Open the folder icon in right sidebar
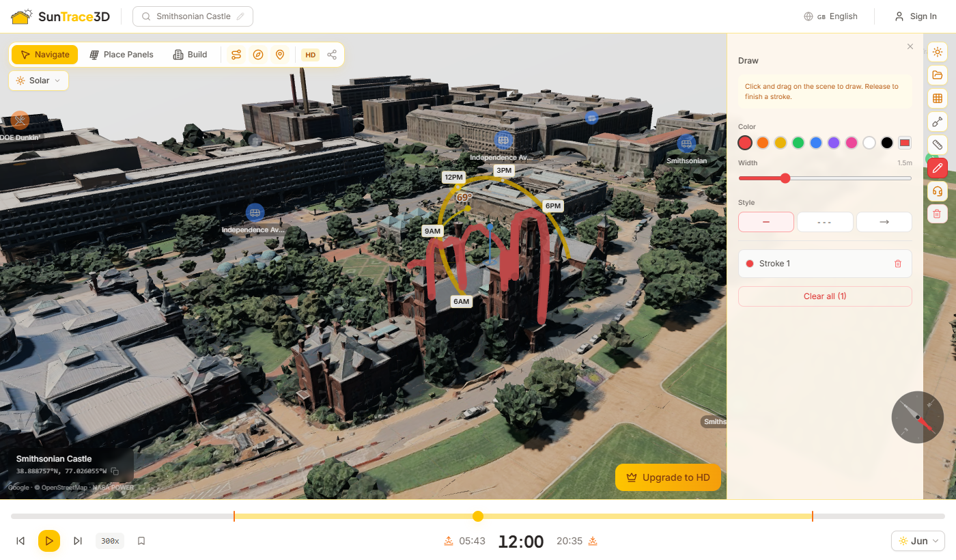This screenshot has width=956, height=560. pyautogui.click(x=938, y=75)
